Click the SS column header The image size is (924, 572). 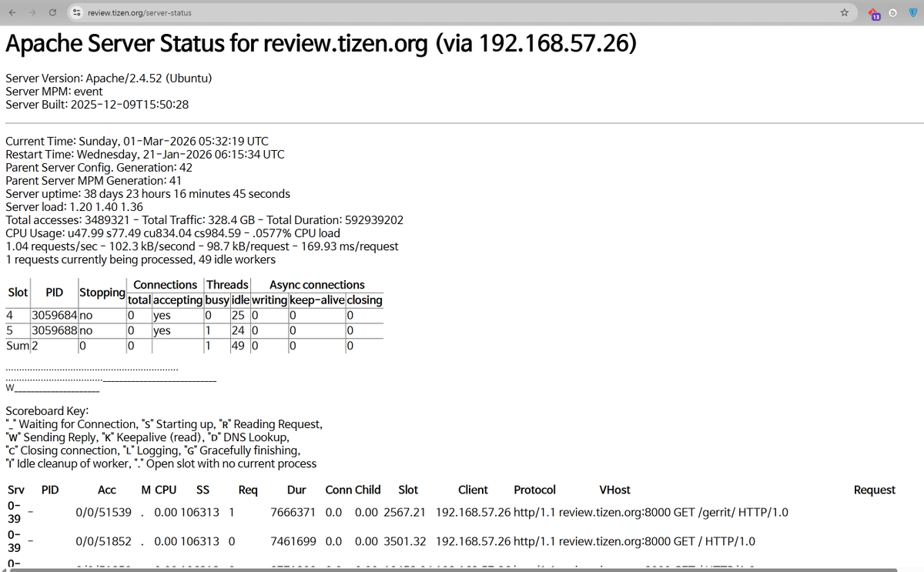pos(203,490)
